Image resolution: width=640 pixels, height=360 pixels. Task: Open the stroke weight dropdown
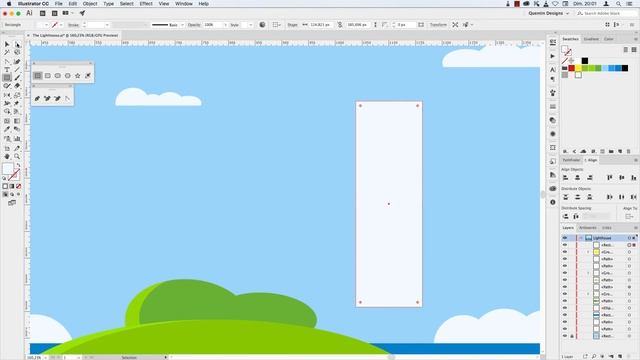click(107, 25)
